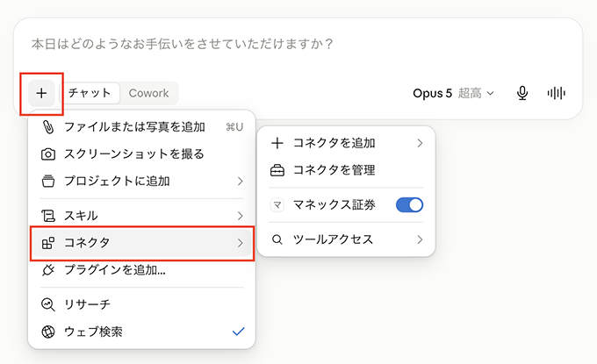Screen dimensions: 597x364
Task: Click the camera screenshot icon
Action: [x=48, y=154]
